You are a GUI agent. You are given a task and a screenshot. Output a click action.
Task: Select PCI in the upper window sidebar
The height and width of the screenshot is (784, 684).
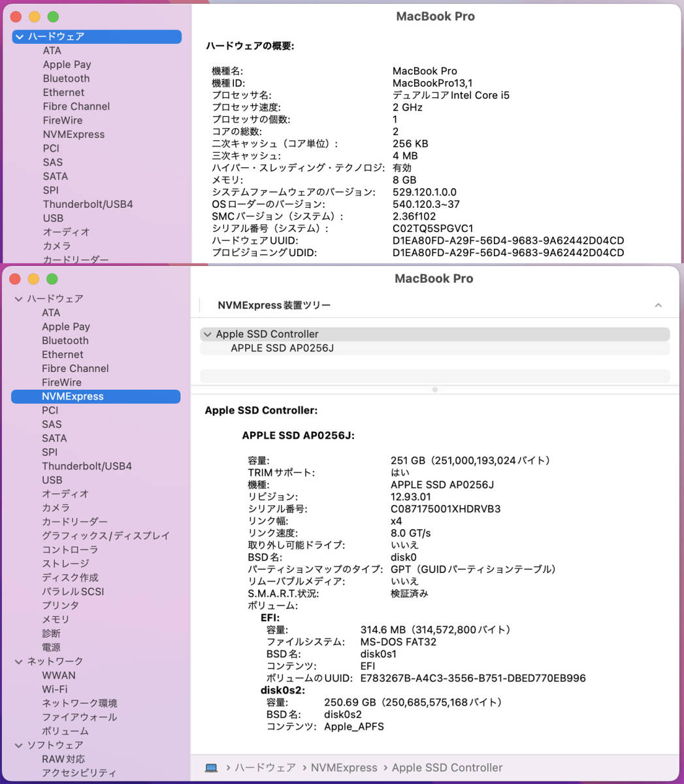point(51,148)
